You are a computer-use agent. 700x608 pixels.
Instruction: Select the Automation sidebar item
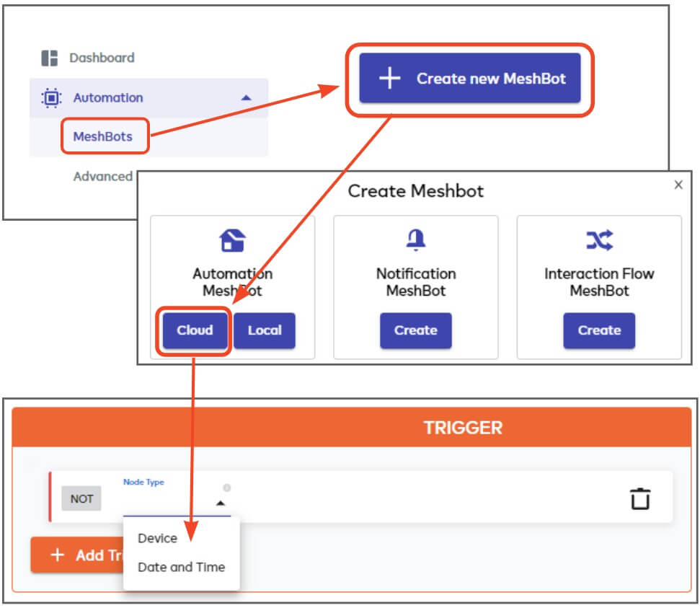(149, 98)
